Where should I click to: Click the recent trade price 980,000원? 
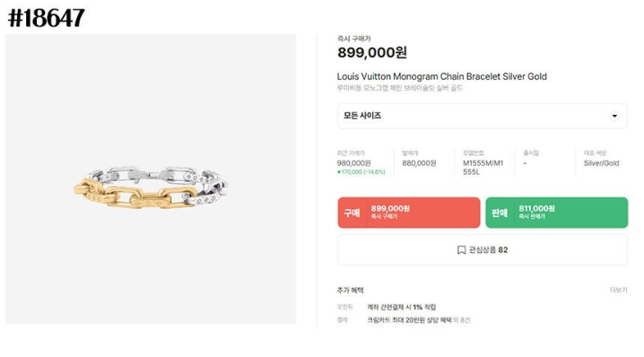point(353,163)
